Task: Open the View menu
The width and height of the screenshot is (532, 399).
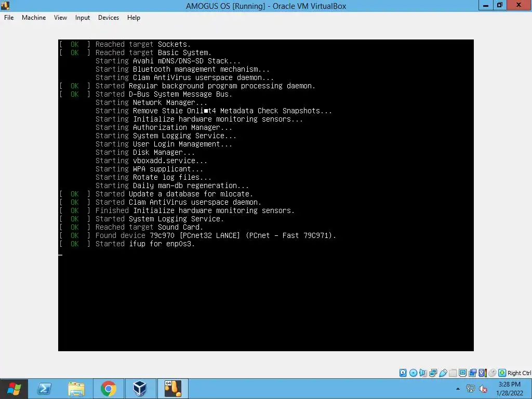Action: tap(60, 18)
